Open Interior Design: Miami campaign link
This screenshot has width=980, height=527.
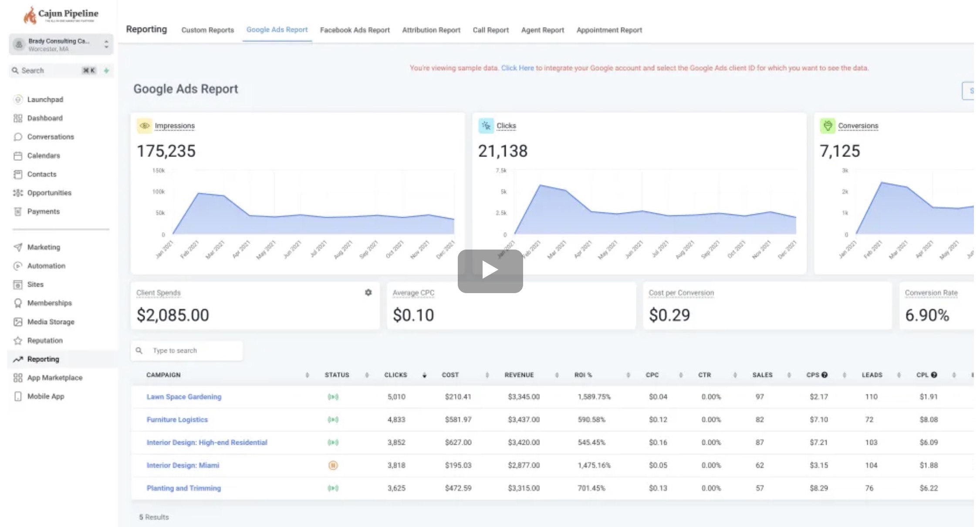183,466
